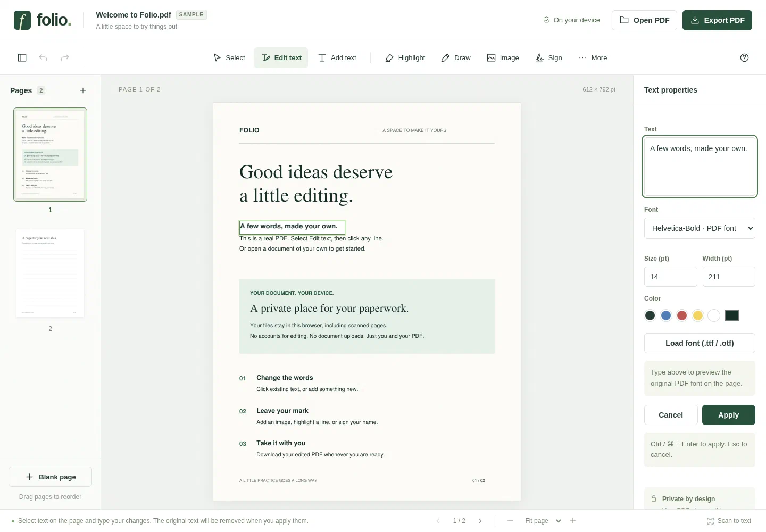766x532 pixels.
Task: Click the folio logo icon
Action: tap(22, 20)
